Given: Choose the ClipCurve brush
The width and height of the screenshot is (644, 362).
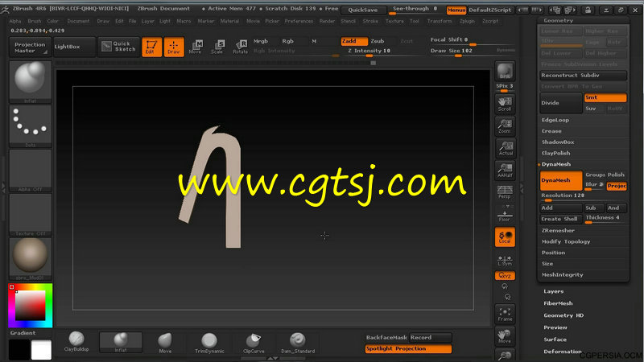Looking at the screenshot, I should click(x=254, y=343).
